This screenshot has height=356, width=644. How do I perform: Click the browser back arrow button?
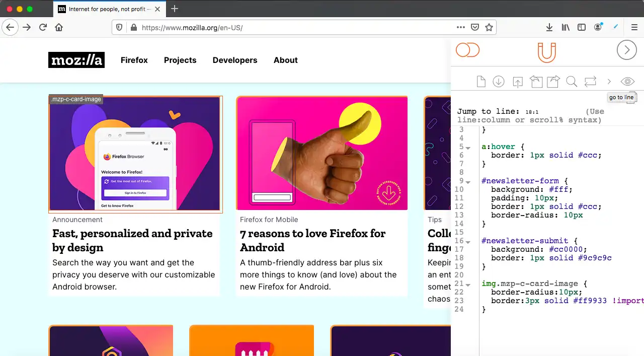[x=10, y=27]
